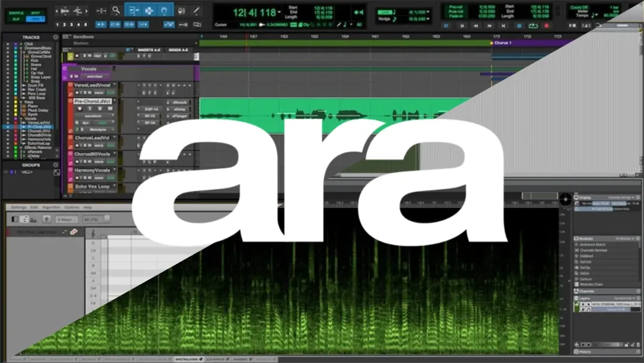644x363 pixels.
Task: Open Melodyne Edit menu
Action: pyautogui.click(x=34, y=208)
